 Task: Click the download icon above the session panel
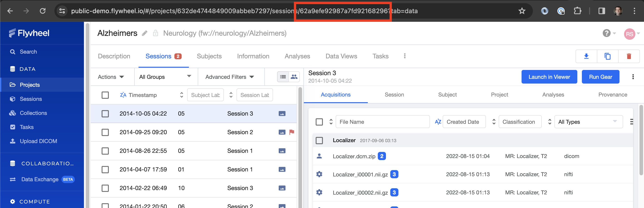pos(586,56)
